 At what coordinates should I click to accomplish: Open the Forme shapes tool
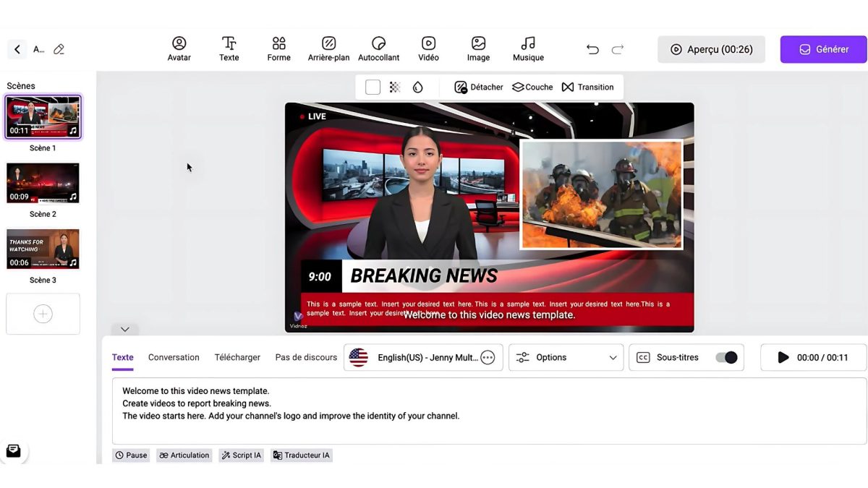(x=278, y=49)
